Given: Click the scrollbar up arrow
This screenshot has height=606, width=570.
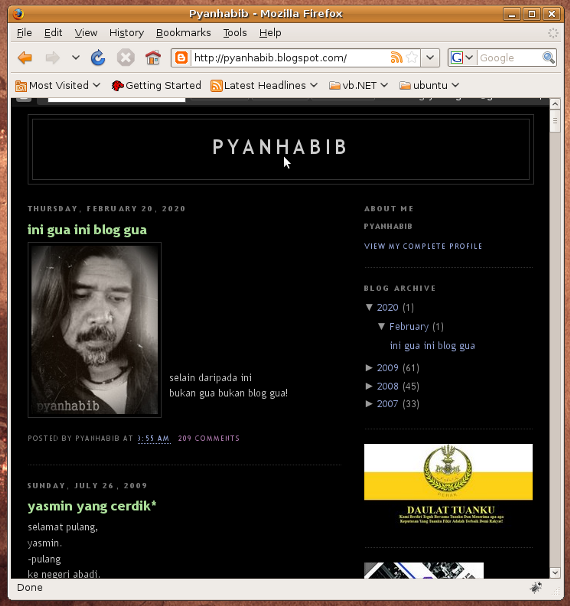Looking at the screenshot, I should coord(555,104).
